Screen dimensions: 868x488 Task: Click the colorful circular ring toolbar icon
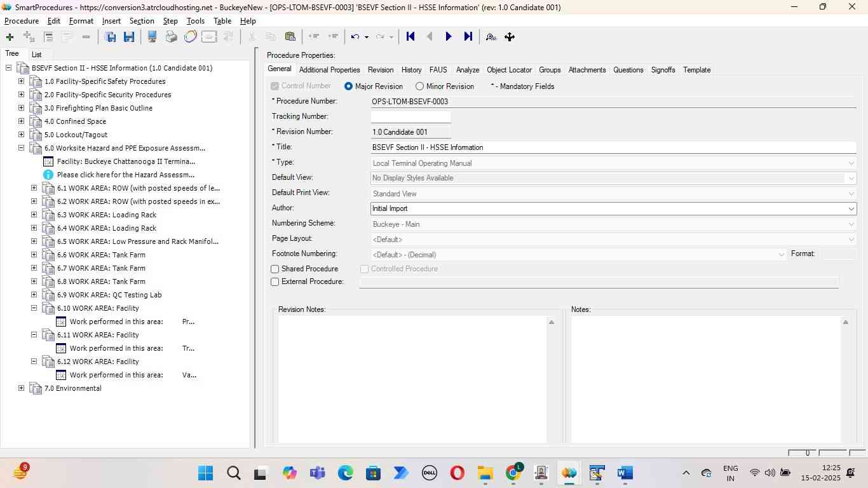point(190,37)
